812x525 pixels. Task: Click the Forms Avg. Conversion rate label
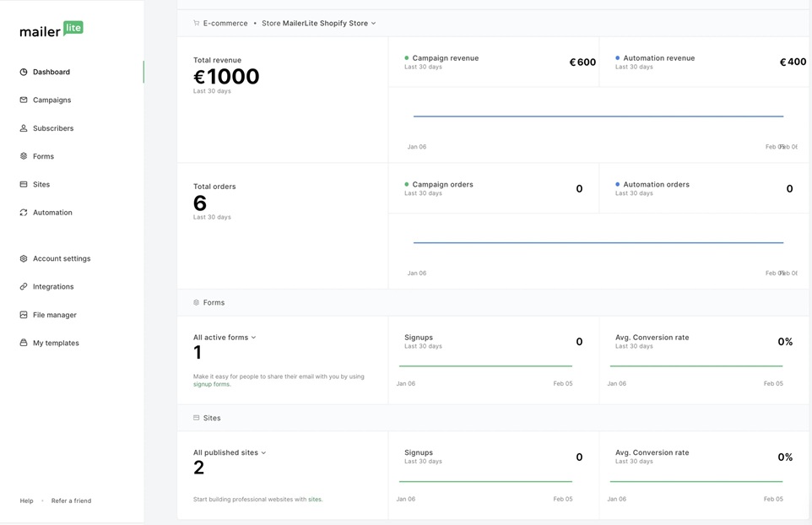(x=652, y=337)
